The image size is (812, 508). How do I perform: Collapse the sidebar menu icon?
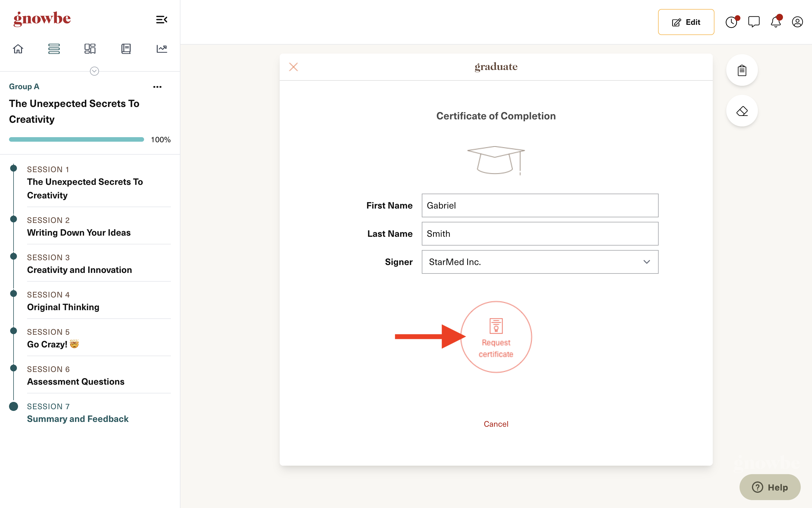(x=161, y=19)
